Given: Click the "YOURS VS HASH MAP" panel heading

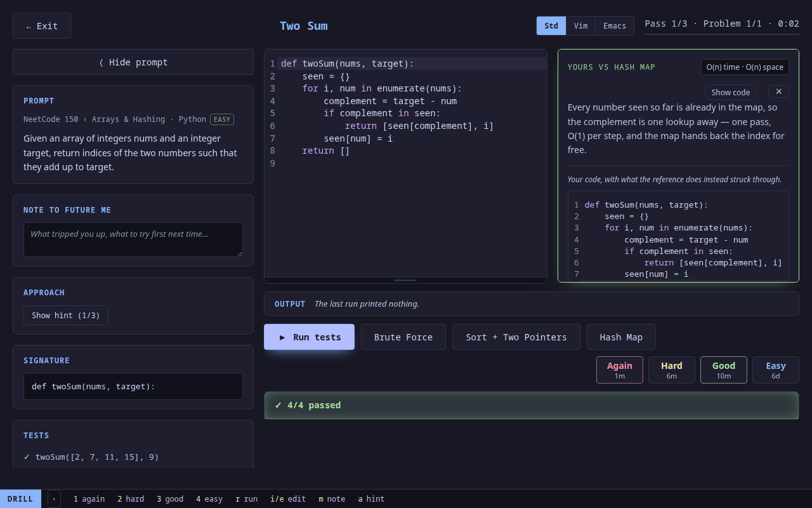Looking at the screenshot, I should [612, 67].
